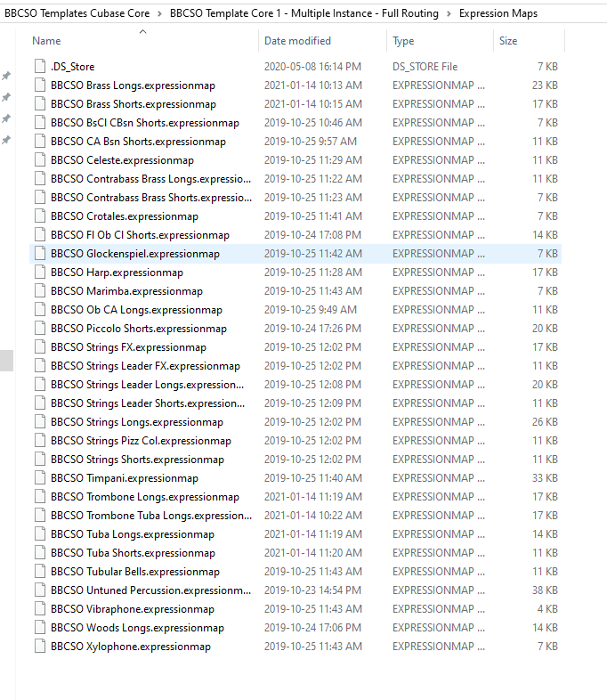
Task: Click the Contrabass Brass Longs file icon
Action: [40, 179]
